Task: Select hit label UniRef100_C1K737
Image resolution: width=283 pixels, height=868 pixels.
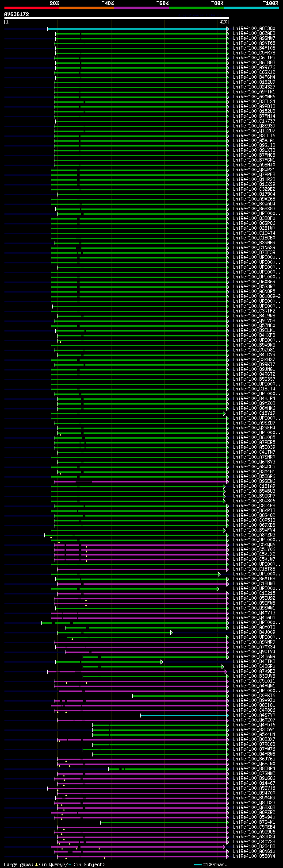Action: click(x=254, y=121)
